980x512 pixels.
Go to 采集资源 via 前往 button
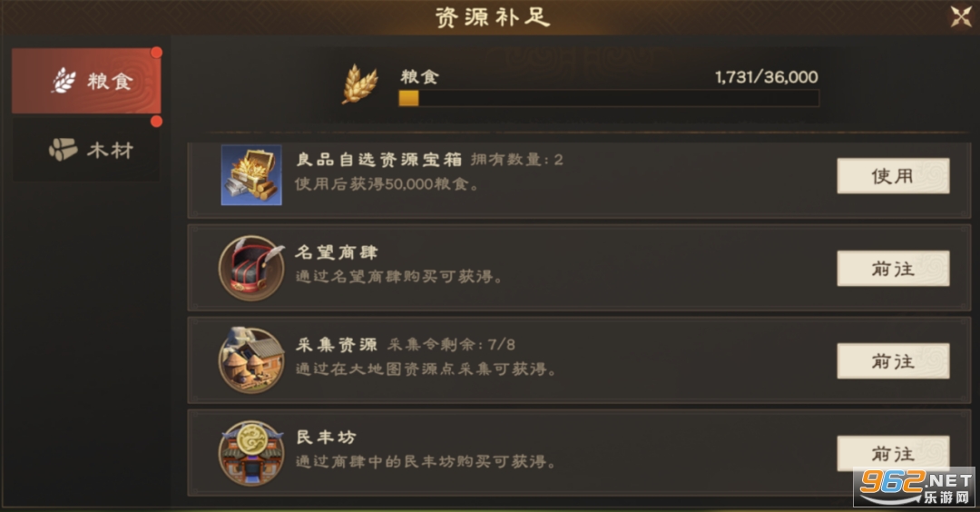pos(893,360)
